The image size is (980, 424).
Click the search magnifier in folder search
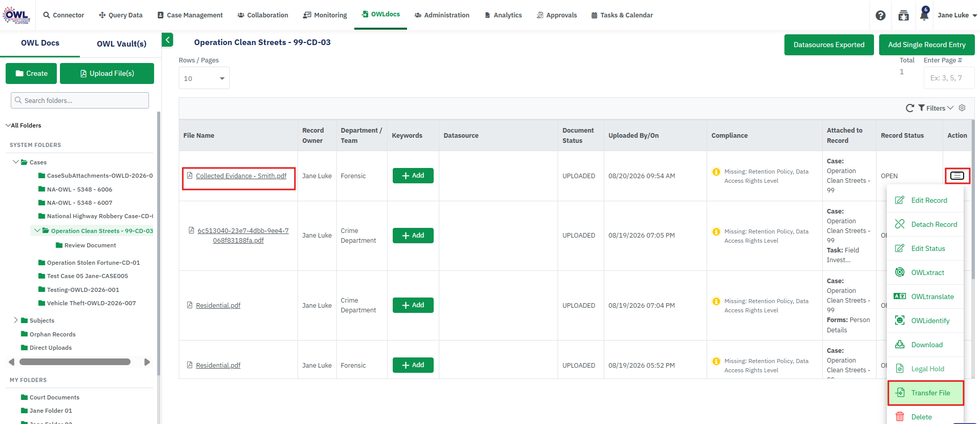click(18, 100)
